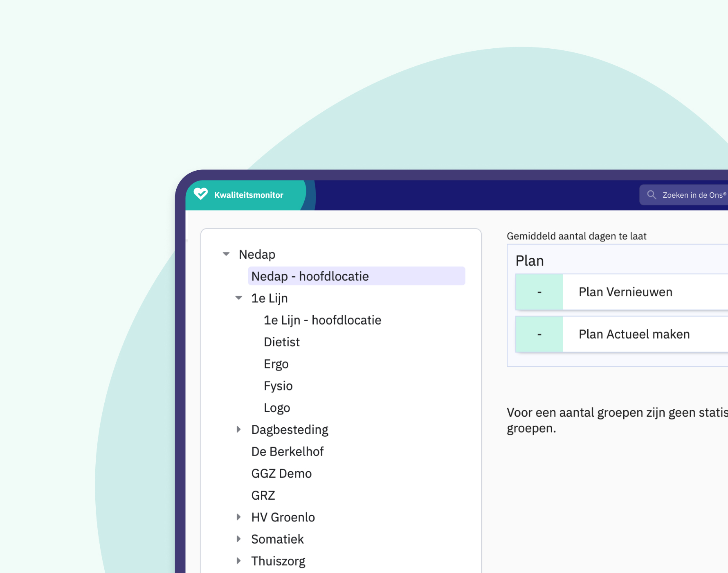This screenshot has height=573, width=728.
Task: Collapse the 1e Lijn group
Action: [239, 298]
